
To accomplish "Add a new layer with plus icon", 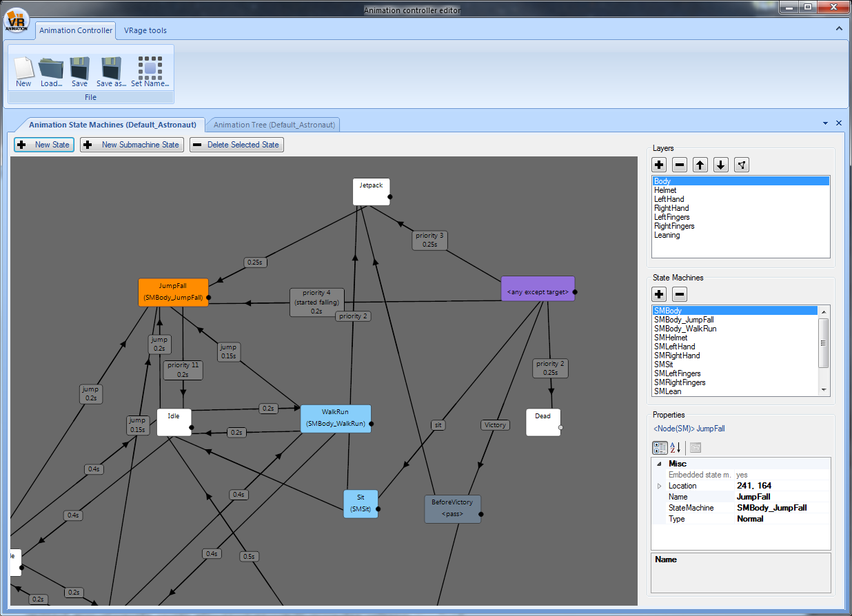I will [659, 165].
